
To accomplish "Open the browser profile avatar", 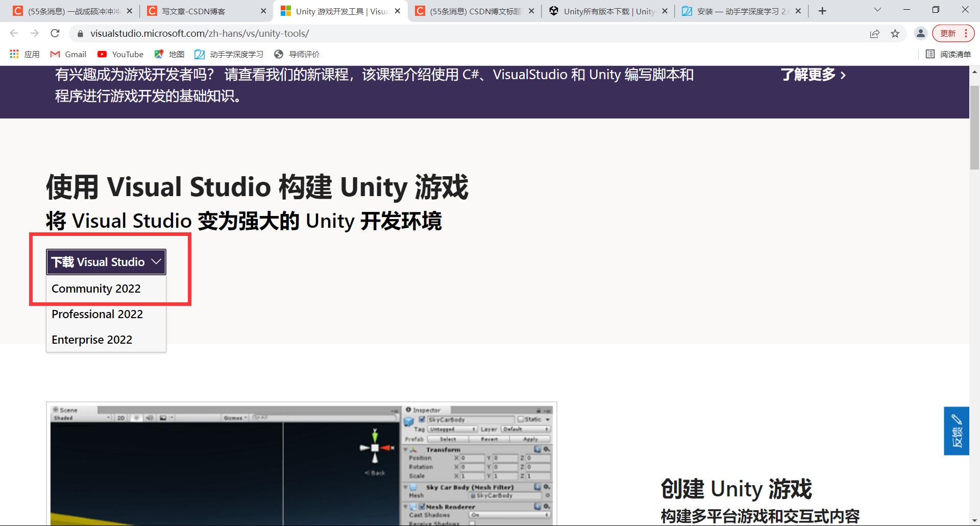I will point(921,33).
